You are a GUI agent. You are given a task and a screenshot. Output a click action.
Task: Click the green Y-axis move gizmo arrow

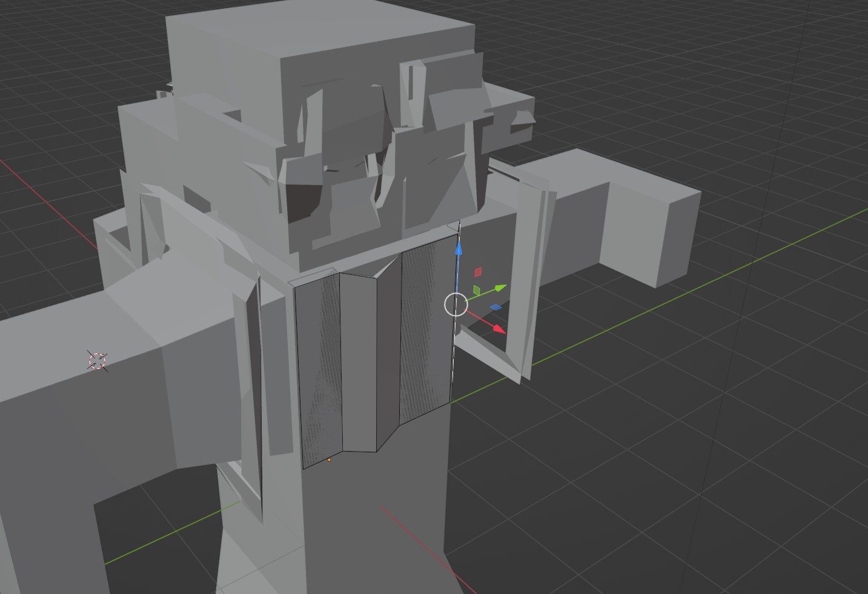(500, 288)
